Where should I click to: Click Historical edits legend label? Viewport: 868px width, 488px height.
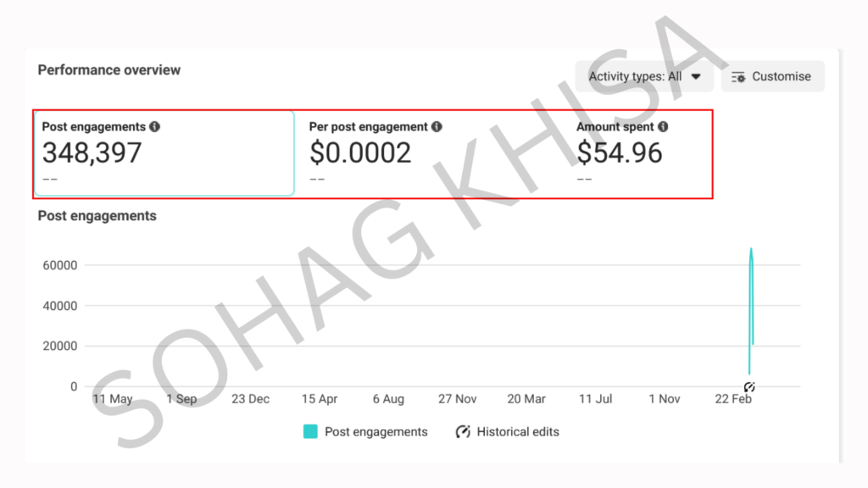click(x=518, y=431)
